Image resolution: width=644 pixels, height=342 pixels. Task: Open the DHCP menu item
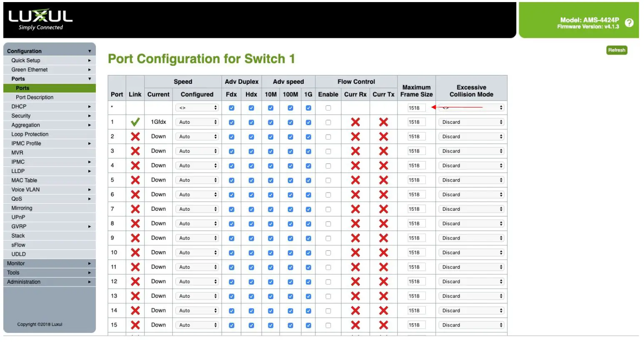click(50, 106)
